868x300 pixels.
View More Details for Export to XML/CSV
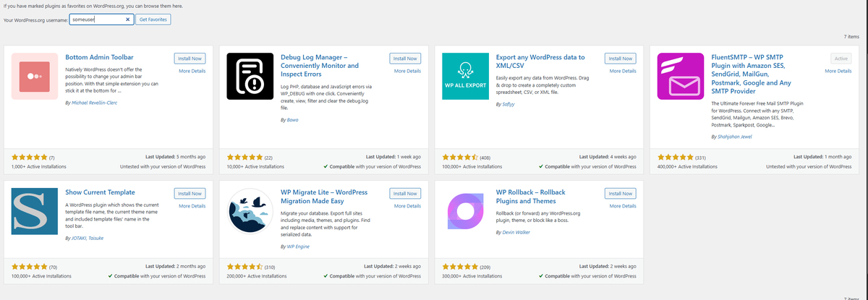pyautogui.click(x=623, y=71)
